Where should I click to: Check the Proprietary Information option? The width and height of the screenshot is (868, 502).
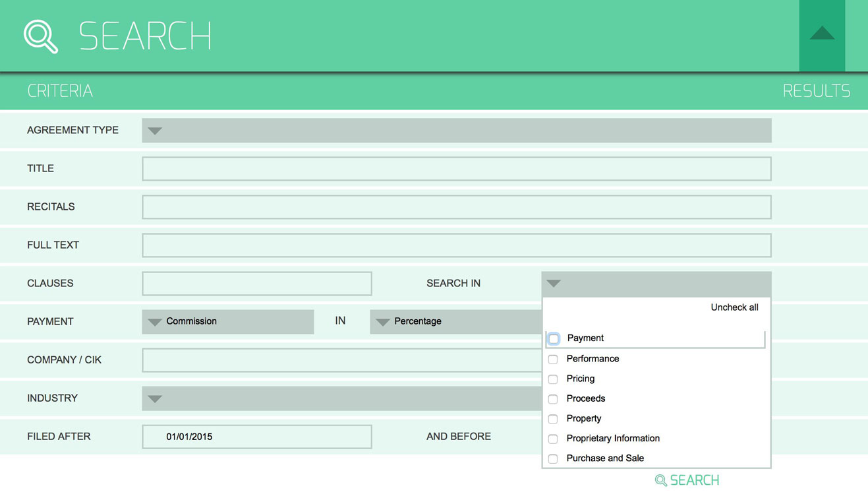click(553, 439)
